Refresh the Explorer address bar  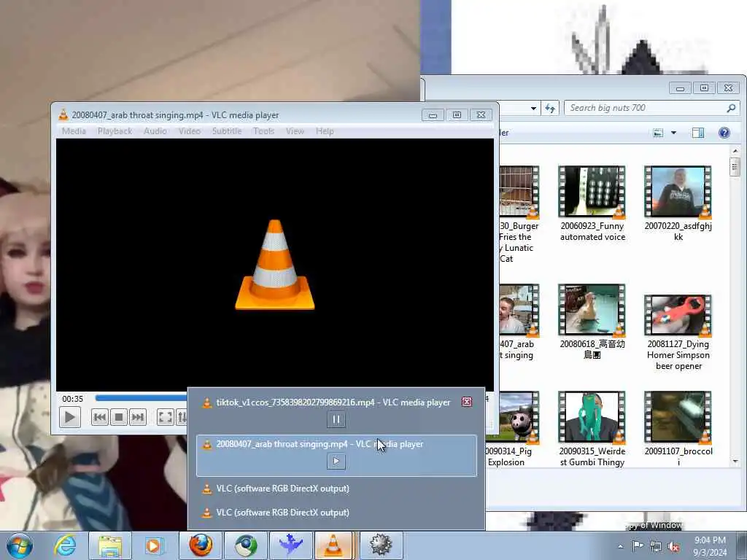pos(550,108)
